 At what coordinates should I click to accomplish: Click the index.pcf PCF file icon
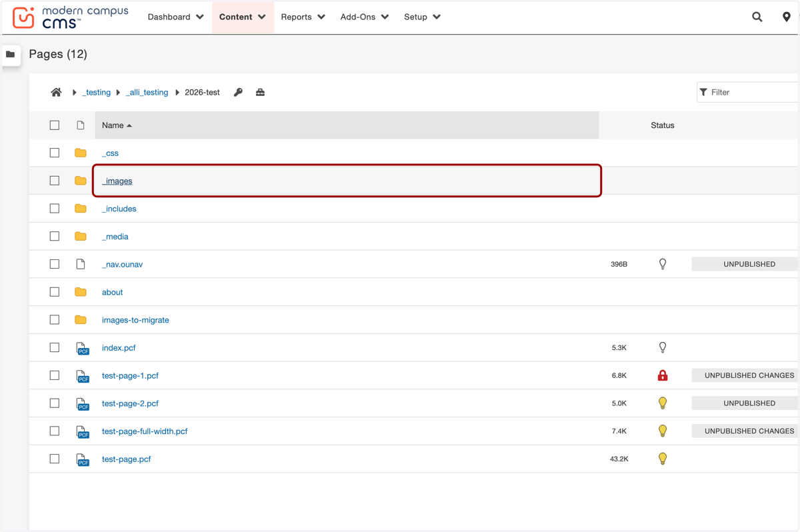click(x=82, y=348)
